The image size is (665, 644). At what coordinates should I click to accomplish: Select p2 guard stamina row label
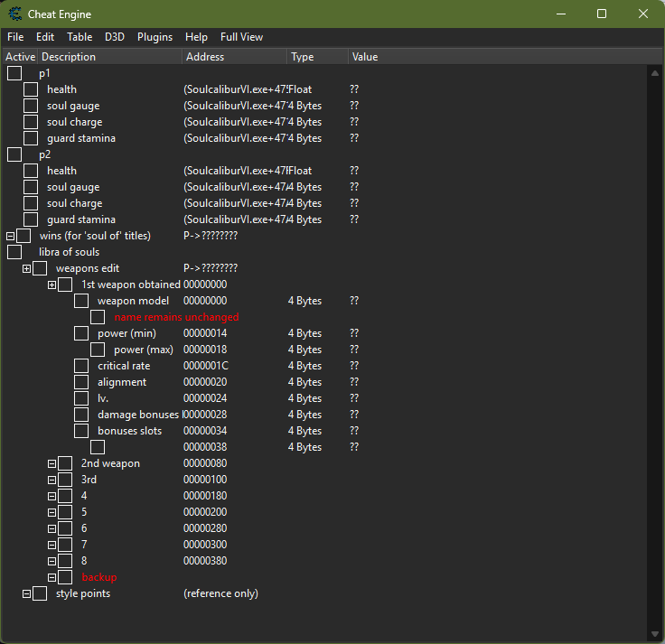[x=81, y=219]
